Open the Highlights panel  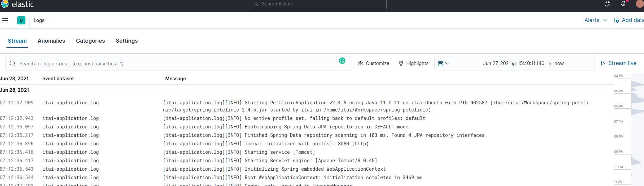pyautogui.click(x=413, y=63)
